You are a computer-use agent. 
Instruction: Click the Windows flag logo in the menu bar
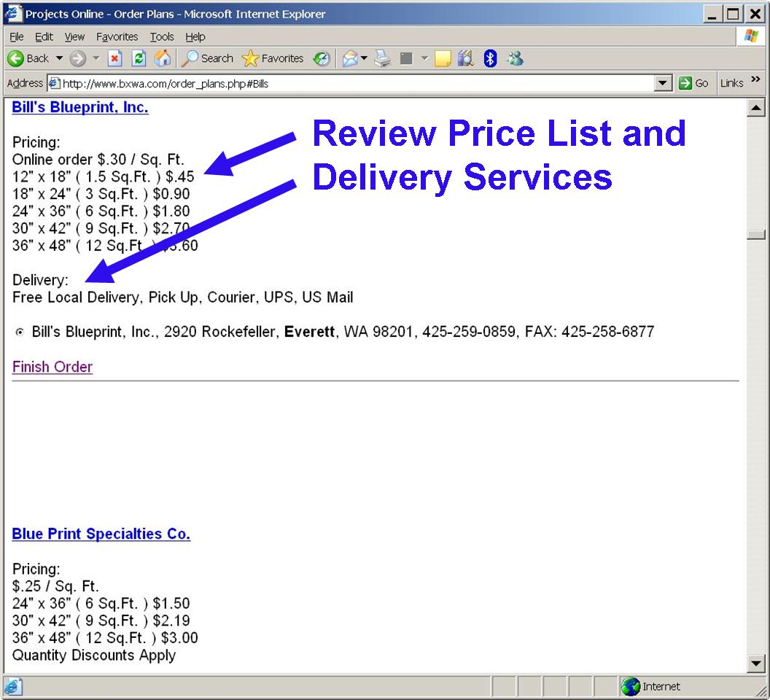[x=751, y=36]
